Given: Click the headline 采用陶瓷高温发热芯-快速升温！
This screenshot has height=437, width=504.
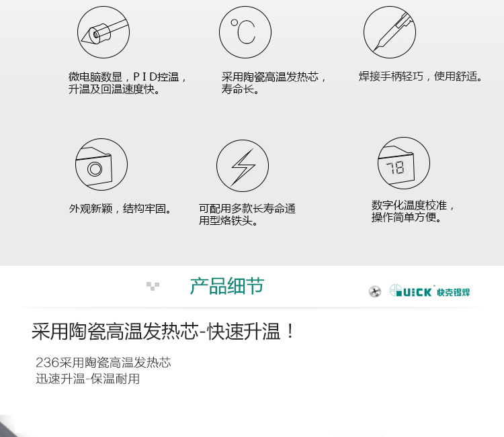Looking at the screenshot, I should tap(163, 332).
